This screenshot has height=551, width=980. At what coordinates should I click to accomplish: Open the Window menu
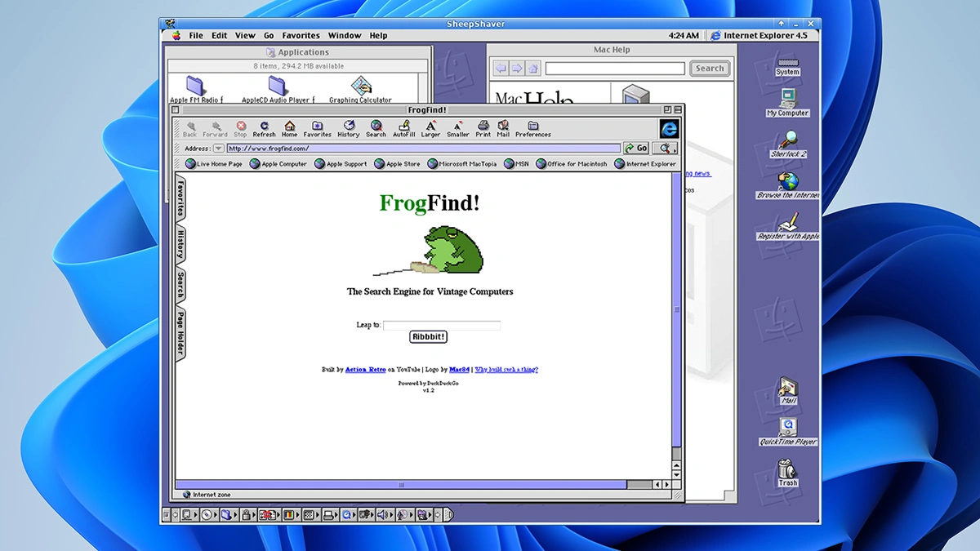pyautogui.click(x=345, y=36)
